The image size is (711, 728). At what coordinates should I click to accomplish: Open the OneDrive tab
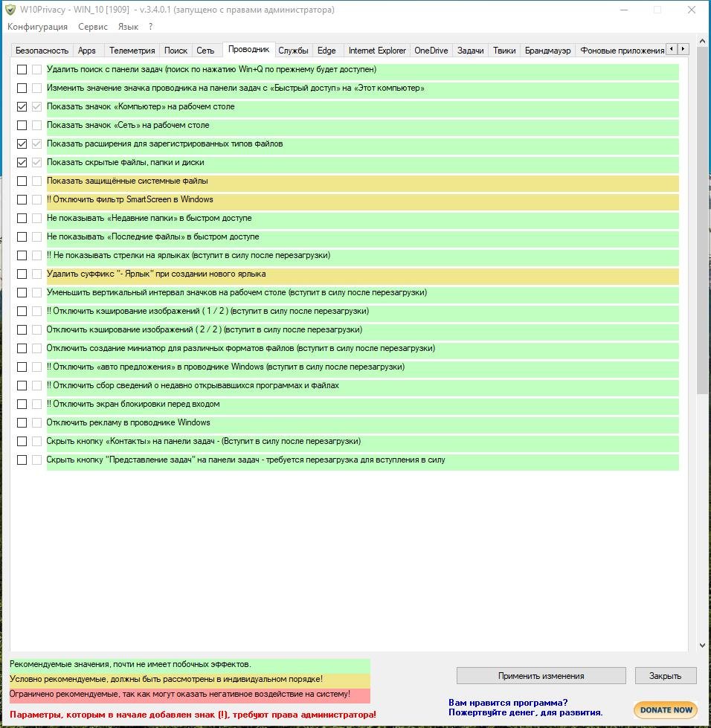coord(431,51)
